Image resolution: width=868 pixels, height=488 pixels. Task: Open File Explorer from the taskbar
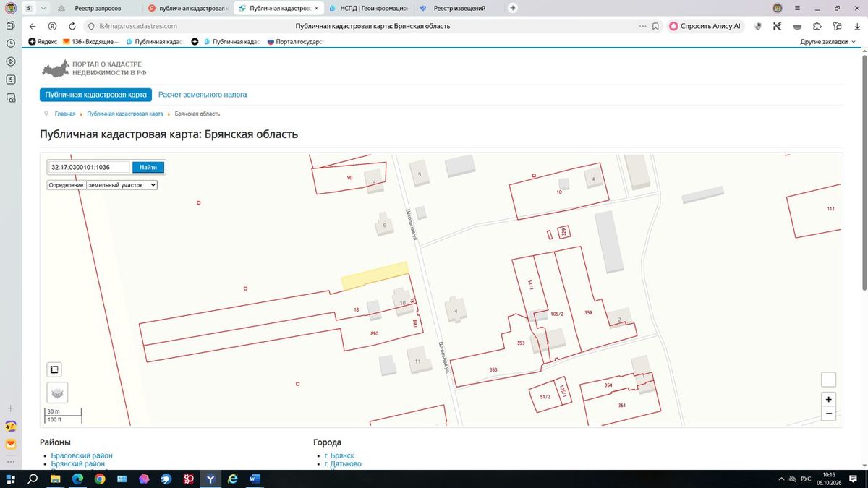click(x=55, y=479)
